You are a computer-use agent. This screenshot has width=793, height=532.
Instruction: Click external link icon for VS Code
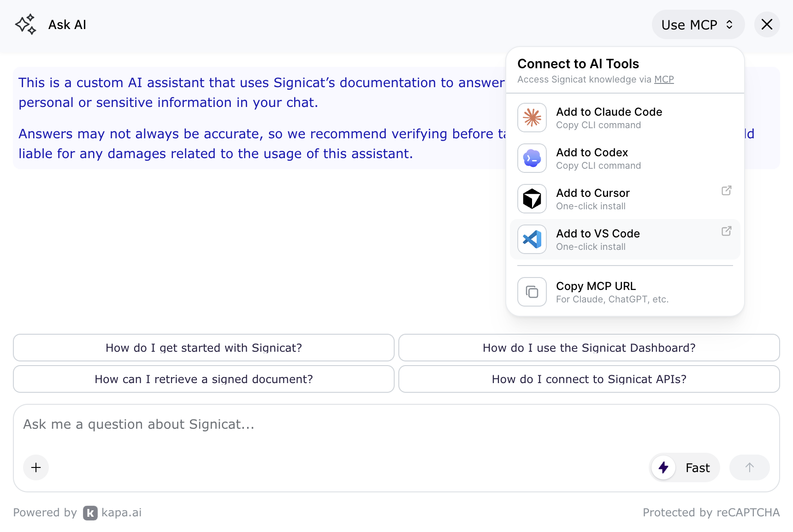click(x=727, y=231)
